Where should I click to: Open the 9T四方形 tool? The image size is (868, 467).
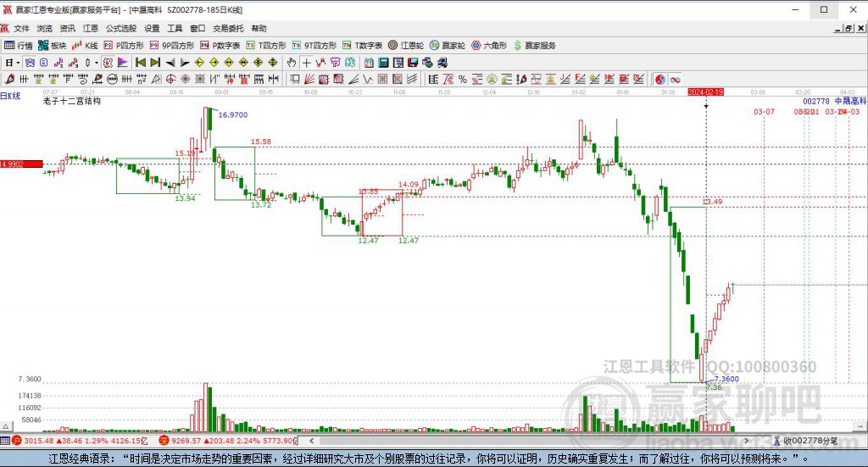314,46
